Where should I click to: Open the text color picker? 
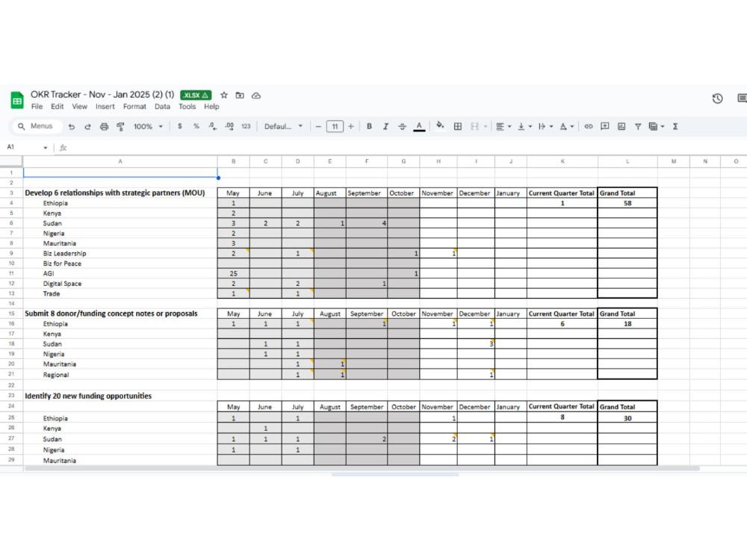point(419,126)
